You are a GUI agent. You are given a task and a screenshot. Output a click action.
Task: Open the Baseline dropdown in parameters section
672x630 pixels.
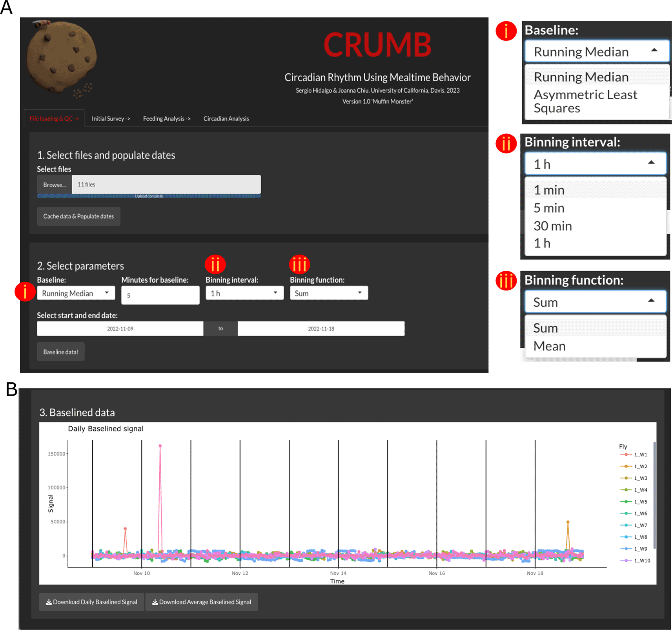click(76, 293)
